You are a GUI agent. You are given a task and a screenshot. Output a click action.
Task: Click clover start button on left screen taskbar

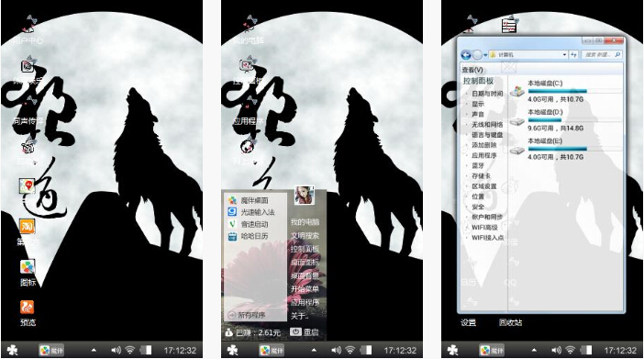12,351
